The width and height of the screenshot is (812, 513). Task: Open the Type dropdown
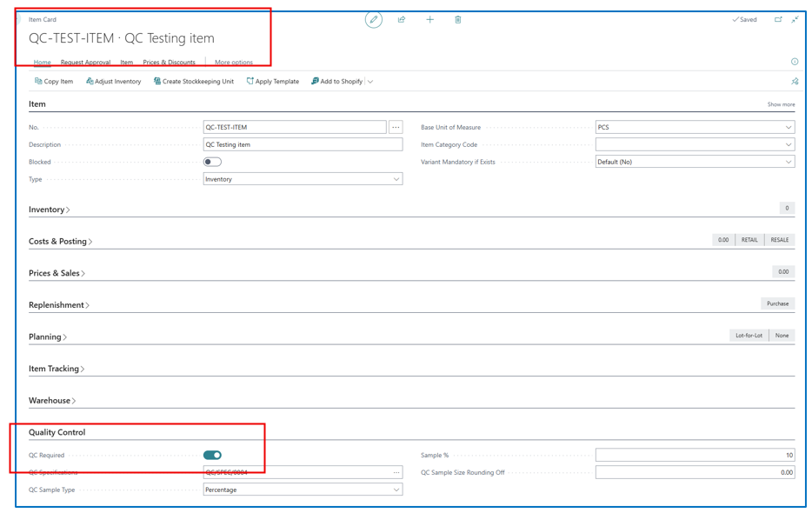point(303,179)
